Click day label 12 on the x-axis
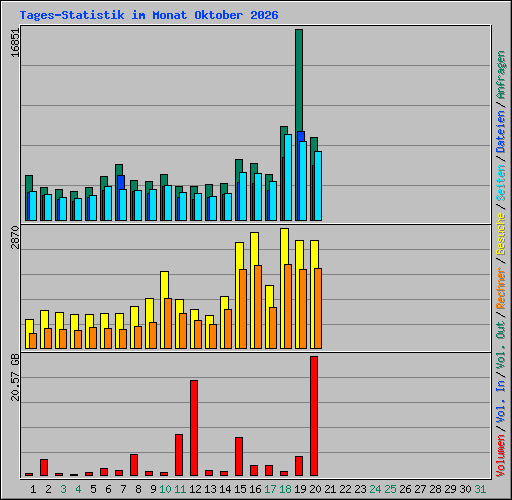The width and height of the screenshot is (512, 500). click(195, 489)
